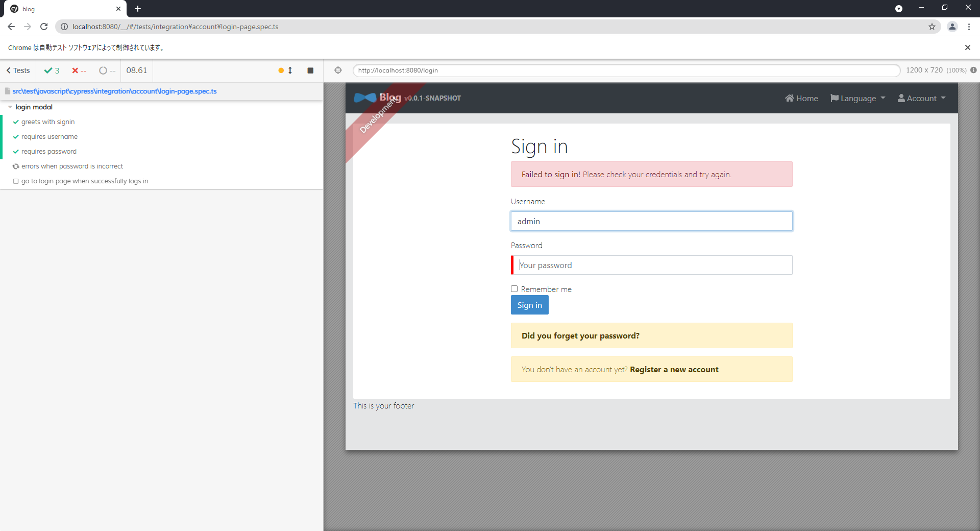980x531 pixels.
Task: Open the selector playground crosshair icon
Action: (x=338, y=70)
